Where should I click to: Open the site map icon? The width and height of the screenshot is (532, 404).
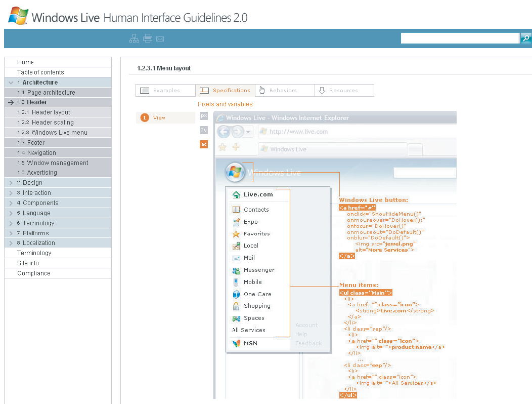pos(134,38)
